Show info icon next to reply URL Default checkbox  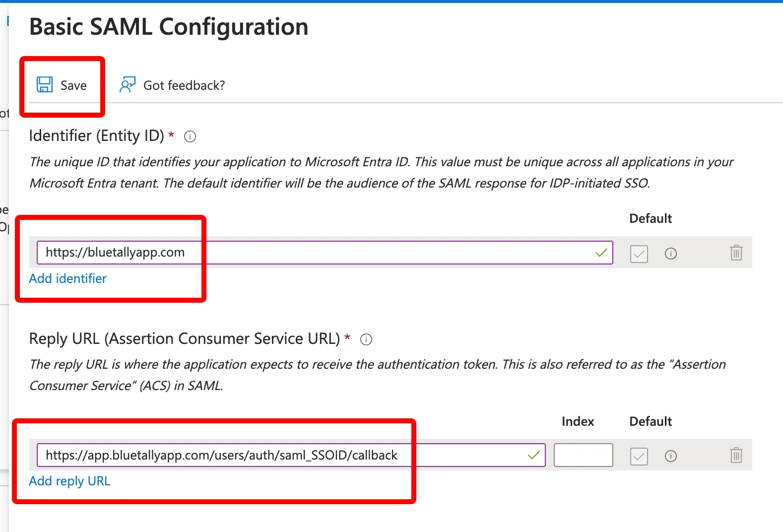tap(671, 456)
